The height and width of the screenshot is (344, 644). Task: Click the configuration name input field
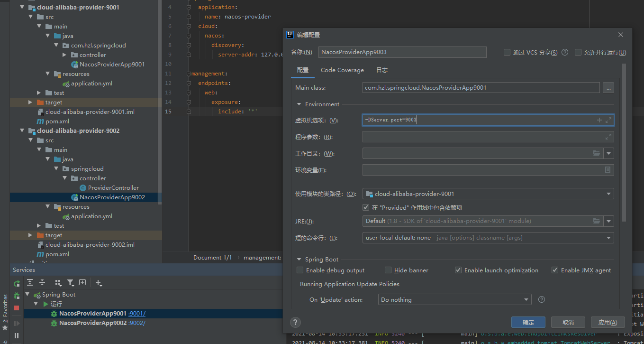pyautogui.click(x=402, y=52)
